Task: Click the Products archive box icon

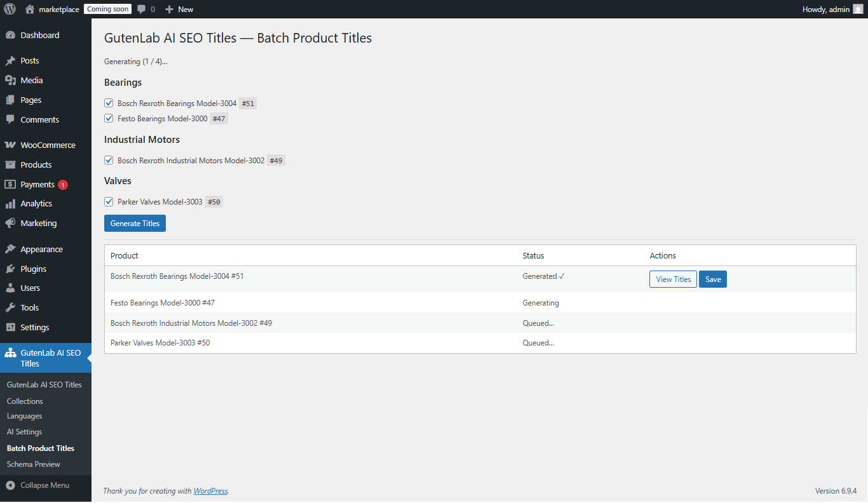Action: (10, 164)
